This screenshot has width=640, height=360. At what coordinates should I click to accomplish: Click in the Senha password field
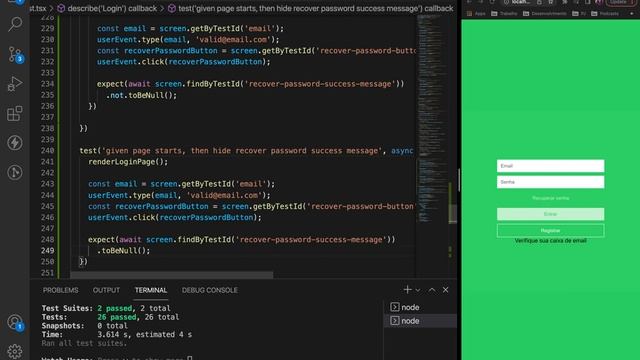point(550,182)
